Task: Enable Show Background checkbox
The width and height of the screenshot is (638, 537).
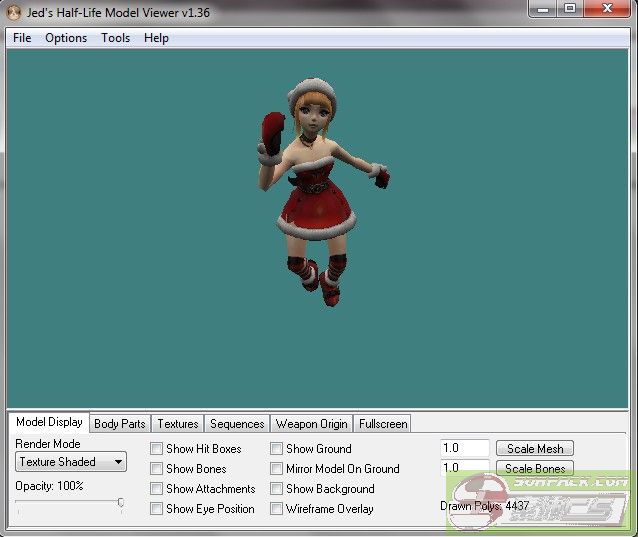Action: click(276, 489)
